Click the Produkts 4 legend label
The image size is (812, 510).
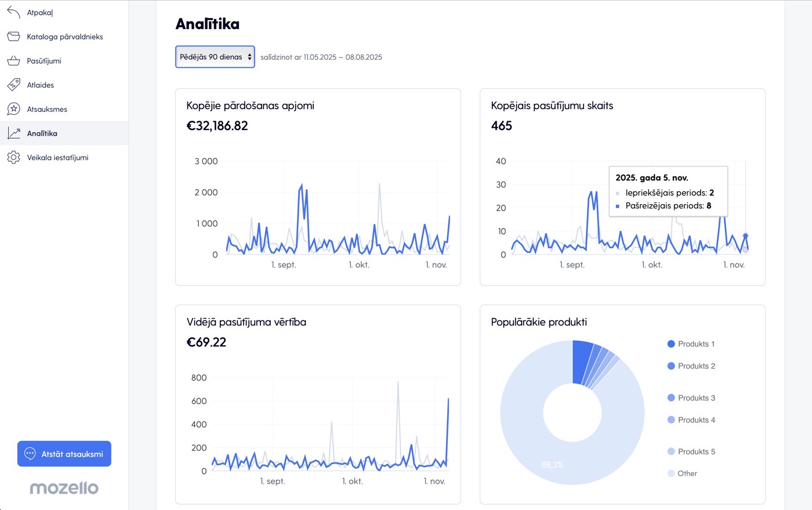tap(696, 420)
